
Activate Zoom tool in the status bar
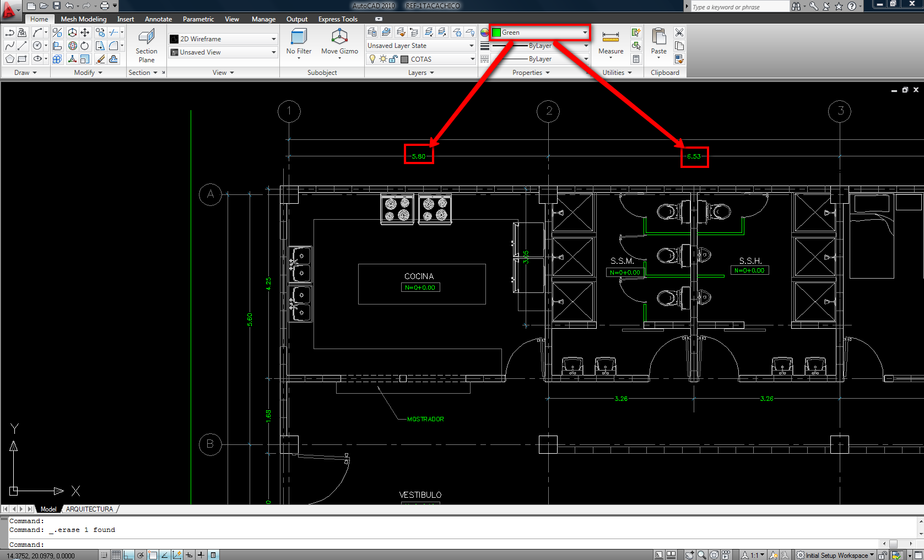pyautogui.click(x=701, y=555)
